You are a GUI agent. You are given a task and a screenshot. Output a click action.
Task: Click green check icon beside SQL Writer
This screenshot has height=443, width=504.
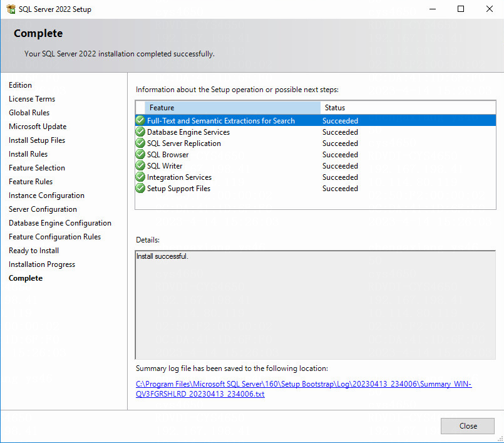(x=140, y=165)
